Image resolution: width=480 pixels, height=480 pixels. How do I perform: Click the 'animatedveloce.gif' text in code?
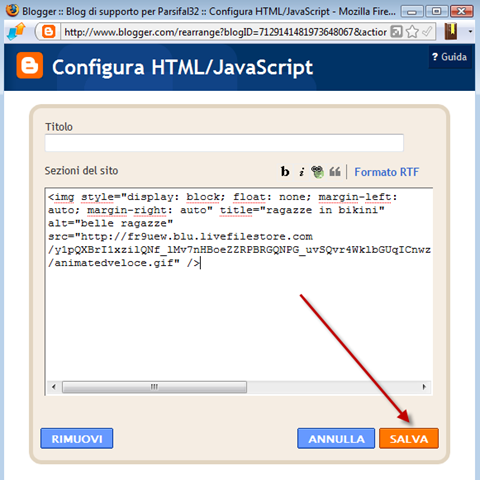coord(114,263)
